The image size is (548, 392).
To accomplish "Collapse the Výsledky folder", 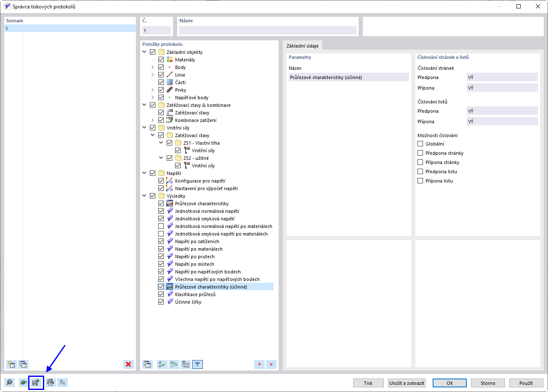I will [x=144, y=196].
